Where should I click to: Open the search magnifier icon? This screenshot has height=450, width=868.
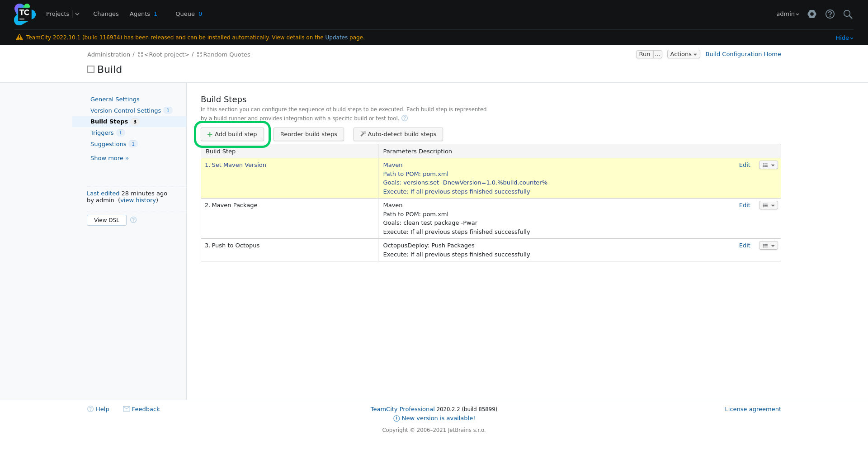848,14
